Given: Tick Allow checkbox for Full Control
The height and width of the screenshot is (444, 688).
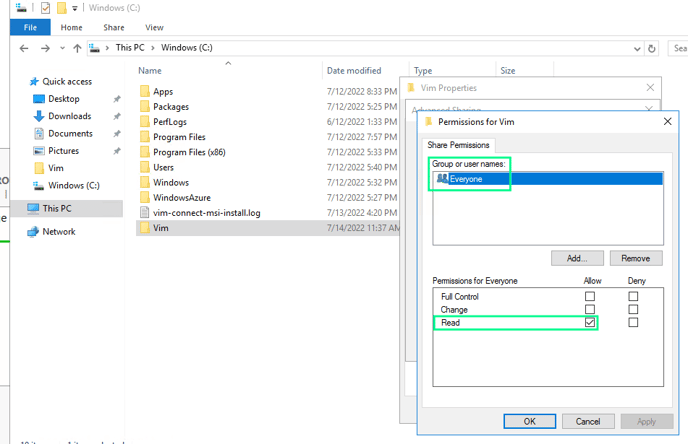Looking at the screenshot, I should click(589, 297).
